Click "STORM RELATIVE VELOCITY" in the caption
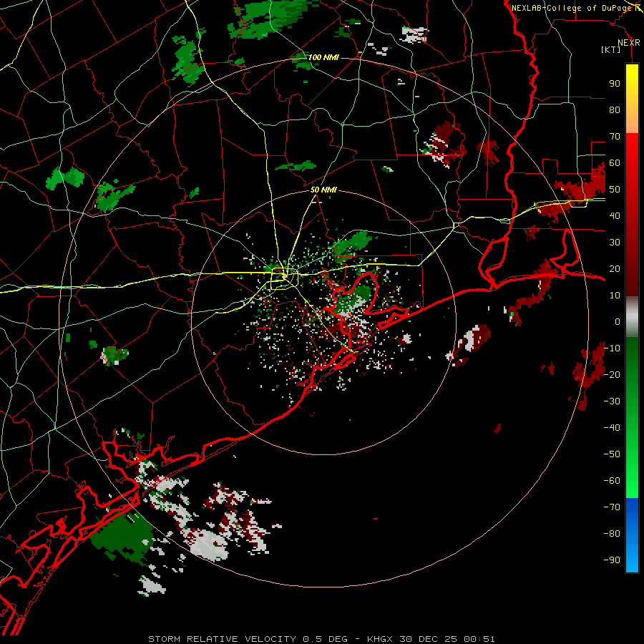The height and width of the screenshot is (644, 644). (x=222, y=639)
